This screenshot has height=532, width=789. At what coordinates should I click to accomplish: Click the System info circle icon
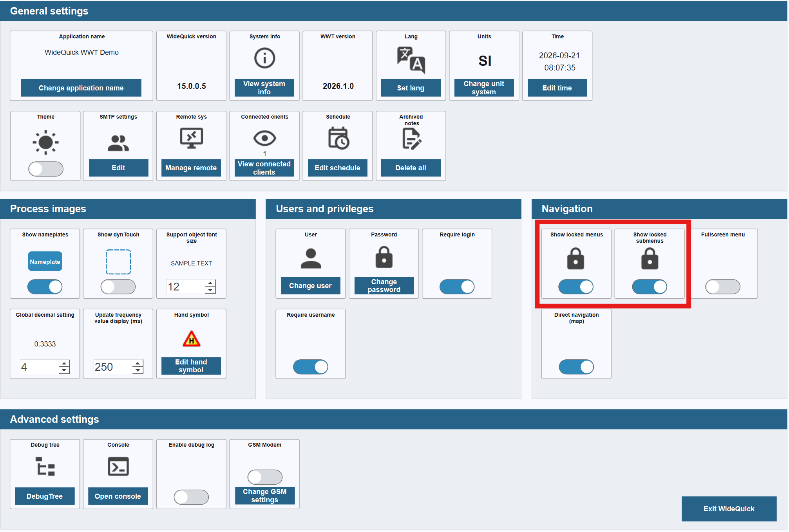click(265, 58)
